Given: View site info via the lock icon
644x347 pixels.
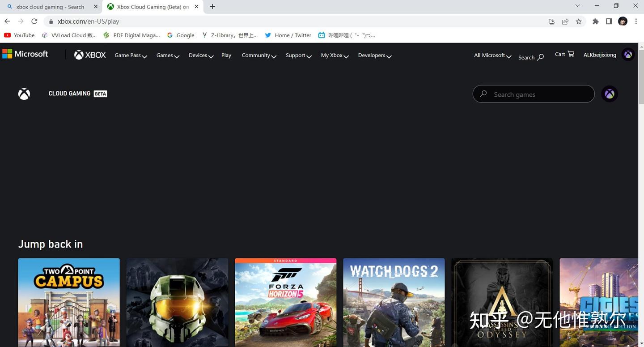Looking at the screenshot, I should tap(51, 21).
